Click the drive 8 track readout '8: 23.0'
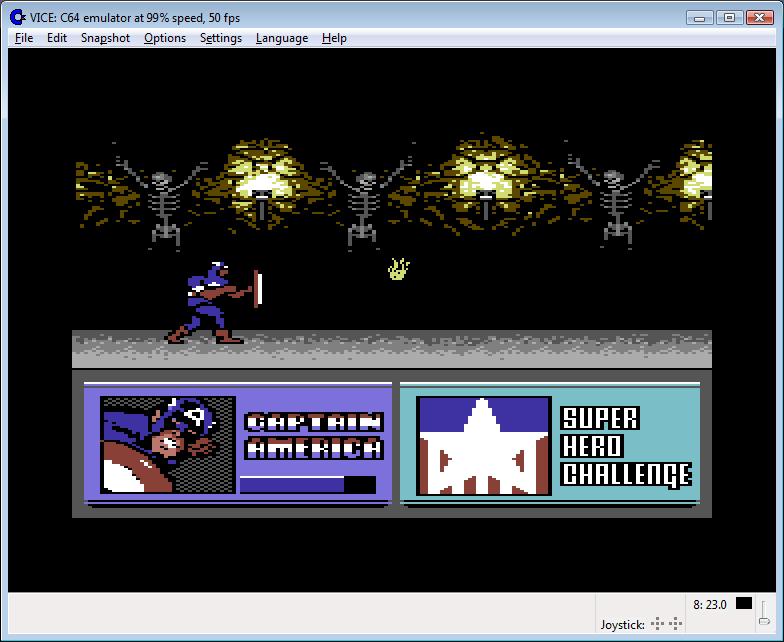The width and height of the screenshot is (784, 642). 710,604
